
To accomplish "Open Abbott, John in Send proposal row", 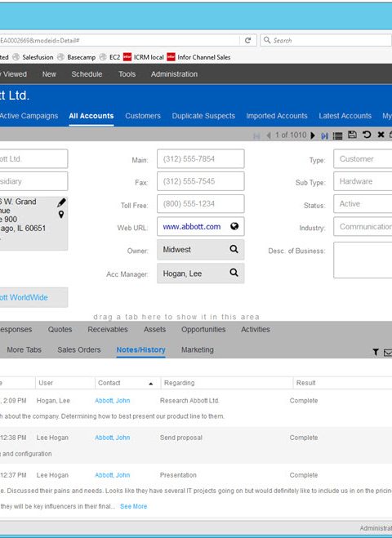I will (112, 438).
